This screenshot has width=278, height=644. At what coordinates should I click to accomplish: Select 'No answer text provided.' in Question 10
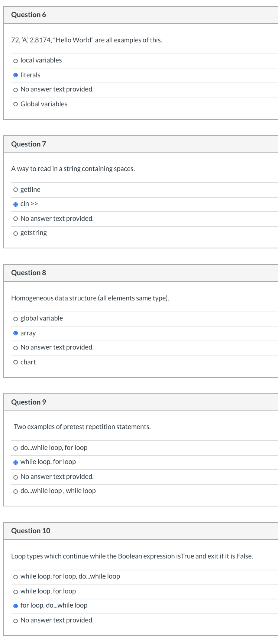tap(15, 621)
